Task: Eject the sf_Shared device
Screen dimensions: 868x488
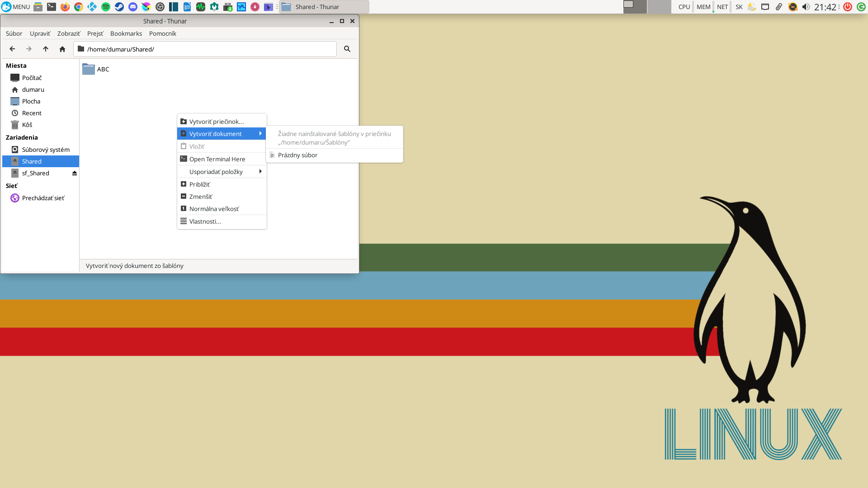Action: [75, 173]
